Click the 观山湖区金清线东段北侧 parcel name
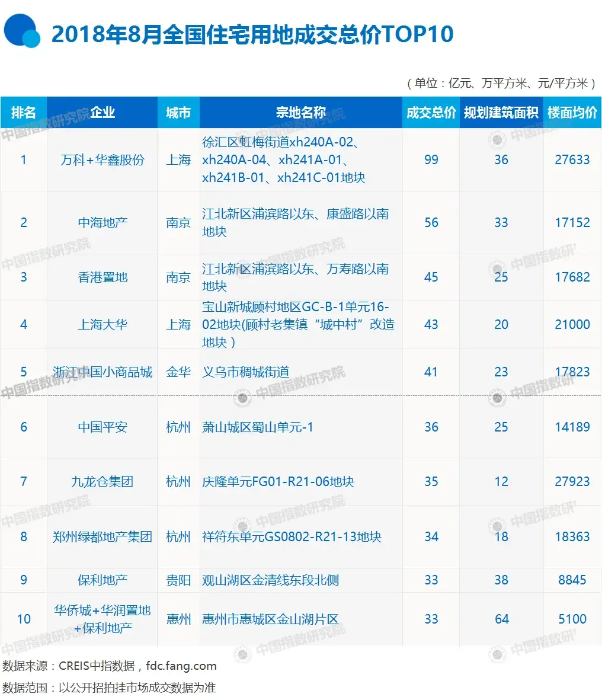602x700 pixels. [x=271, y=580]
